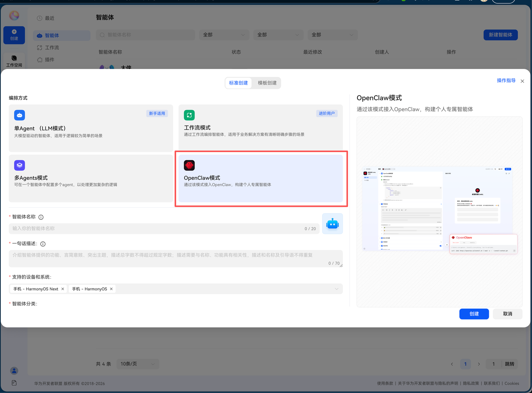Image resolution: width=532 pixels, height=393 pixels.
Task: Select the OpenClaw模式 card
Action: point(261,178)
